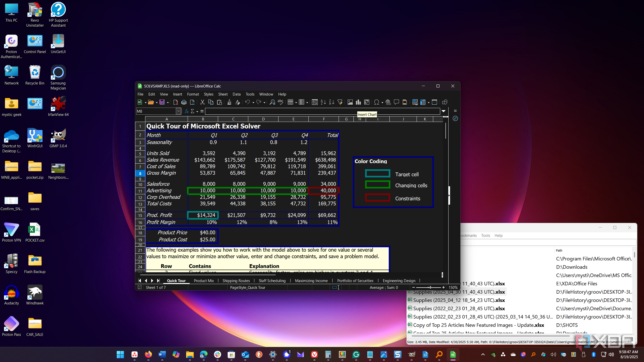This screenshot has width=644, height=362.
Task: Open the Navigator compass sidebar icon
Action: click(455, 118)
